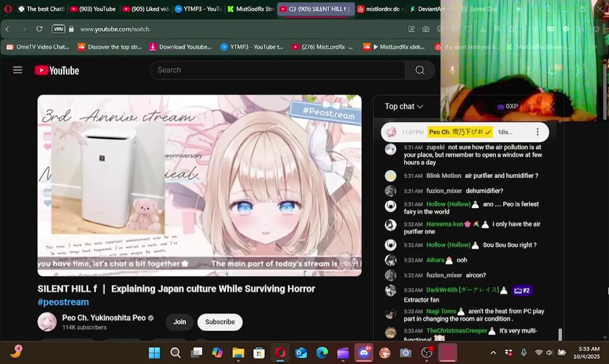This screenshot has width=609, height=364.
Task: Click the Peo channel avatar
Action: coord(47,322)
